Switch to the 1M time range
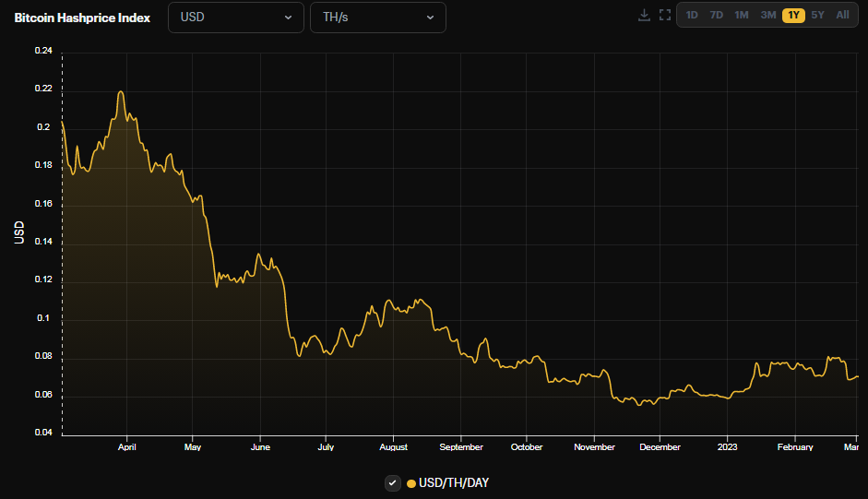868x499 pixels. [742, 16]
